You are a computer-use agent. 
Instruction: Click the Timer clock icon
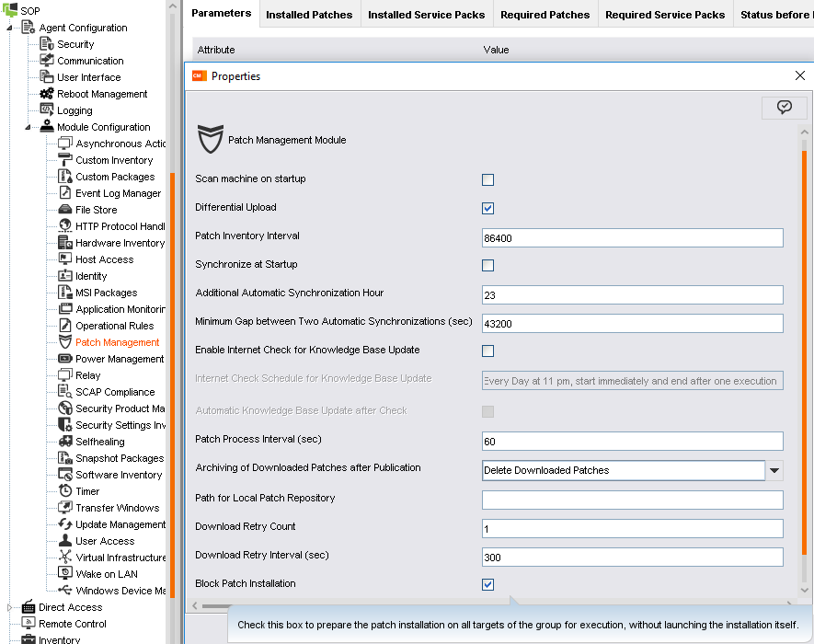click(65, 491)
